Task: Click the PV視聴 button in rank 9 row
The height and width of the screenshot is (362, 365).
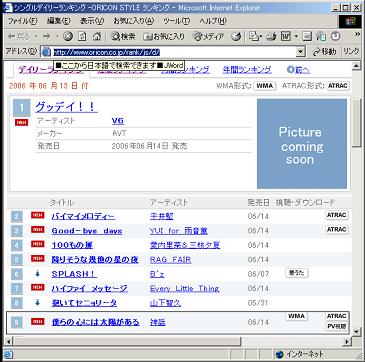Action: click(x=337, y=326)
